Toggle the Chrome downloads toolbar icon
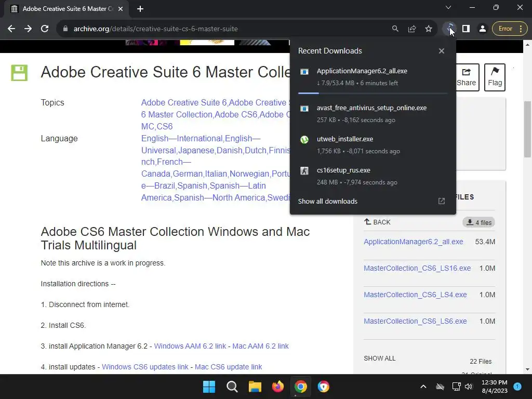The image size is (532, 399). [449, 29]
